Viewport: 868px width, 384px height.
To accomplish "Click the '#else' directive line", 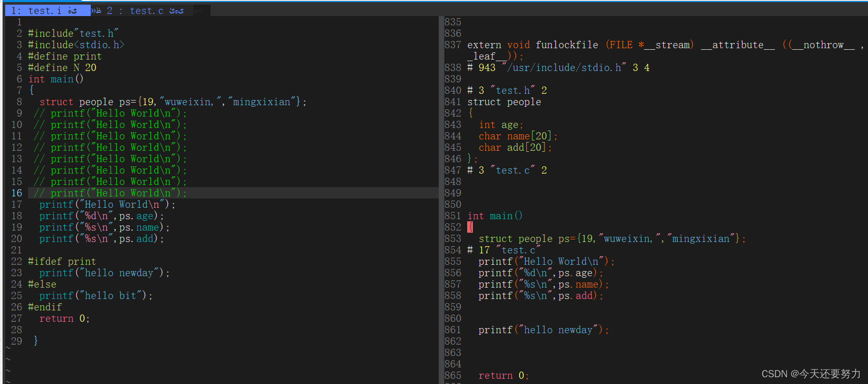I will pyautogui.click(x=42, y=285).
